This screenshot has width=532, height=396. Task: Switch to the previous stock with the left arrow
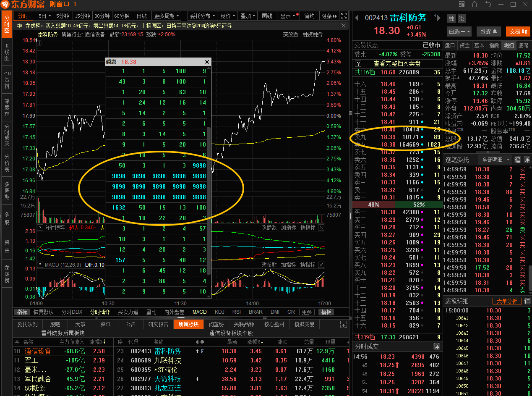pyautogui.click(x=357, y=18)
